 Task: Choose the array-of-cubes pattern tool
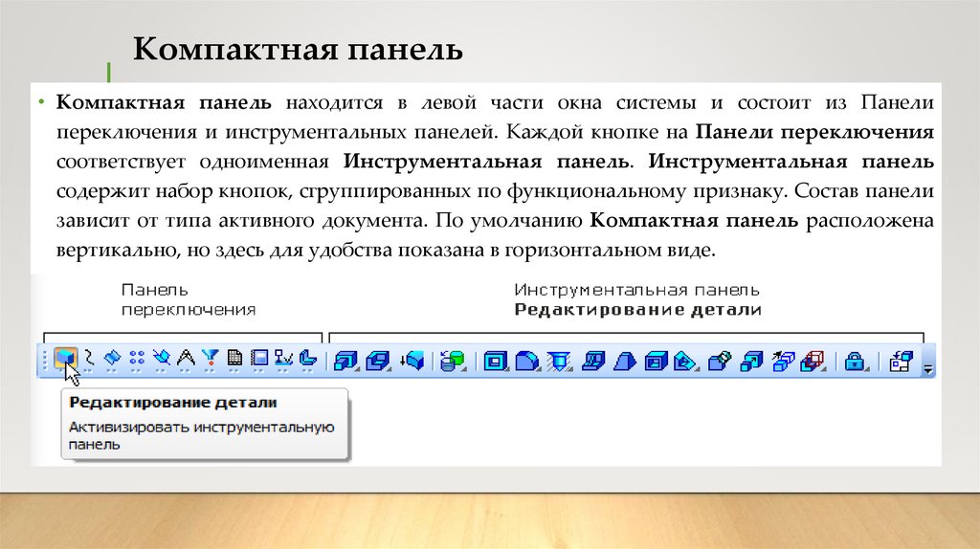783,361
